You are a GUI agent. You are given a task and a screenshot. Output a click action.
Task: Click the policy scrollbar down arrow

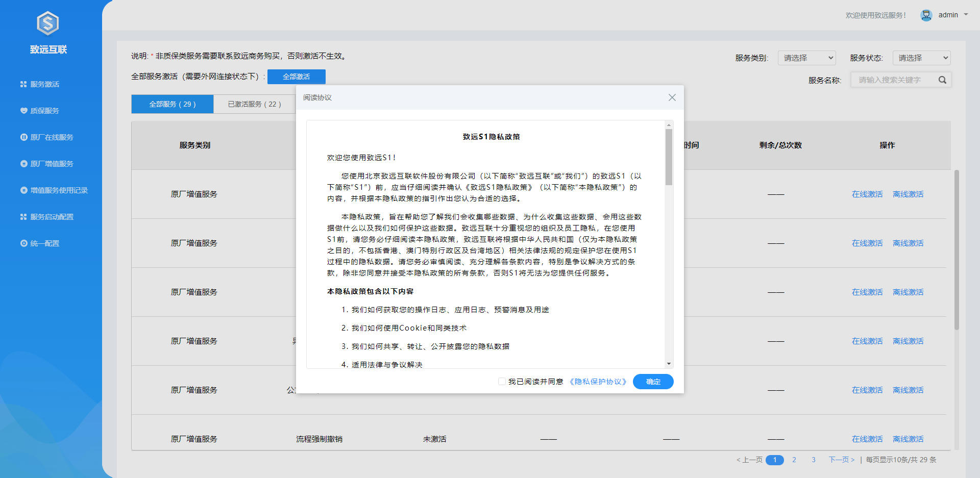[669, 364]
